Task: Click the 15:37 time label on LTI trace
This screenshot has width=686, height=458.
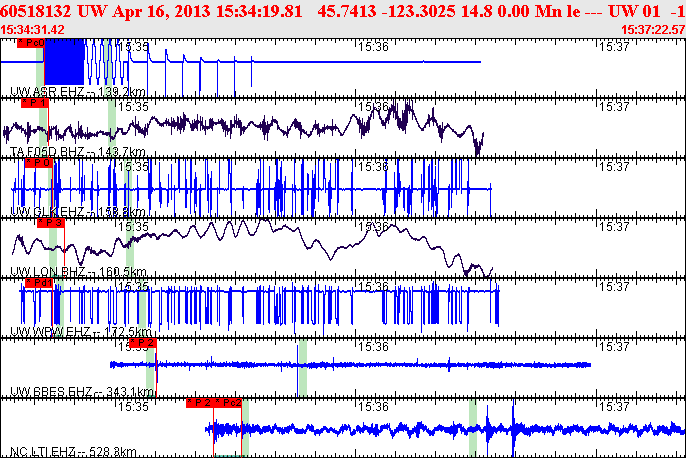Action: (x=614, y=406)
